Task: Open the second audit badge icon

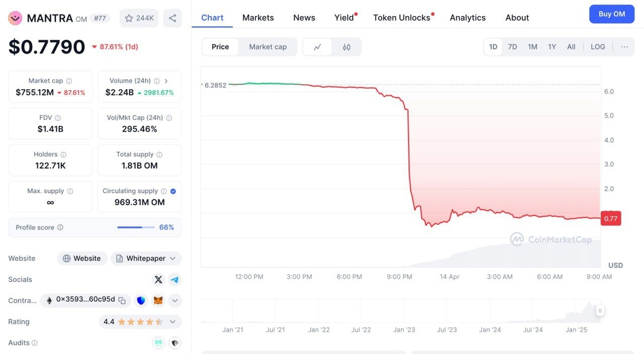Action: pyautogui.click(x=175, y=343)
